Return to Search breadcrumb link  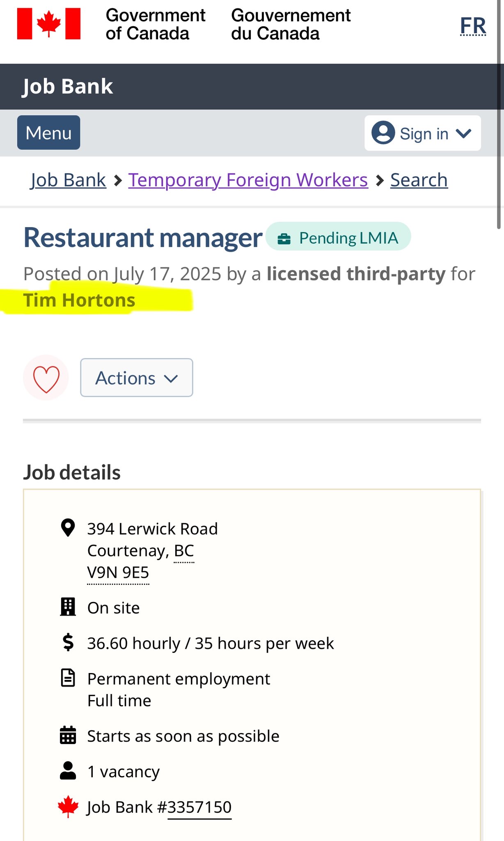coord(419,180)
